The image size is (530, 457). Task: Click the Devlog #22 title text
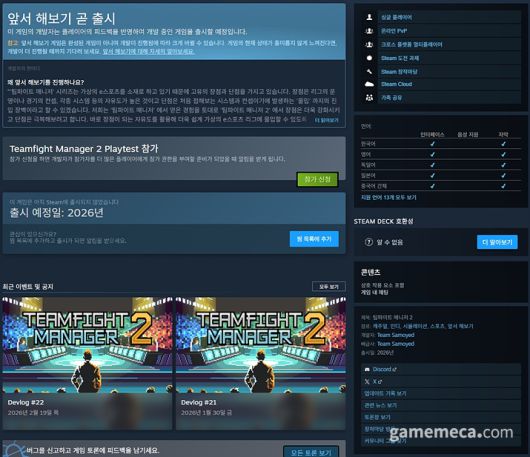(26, 402)
